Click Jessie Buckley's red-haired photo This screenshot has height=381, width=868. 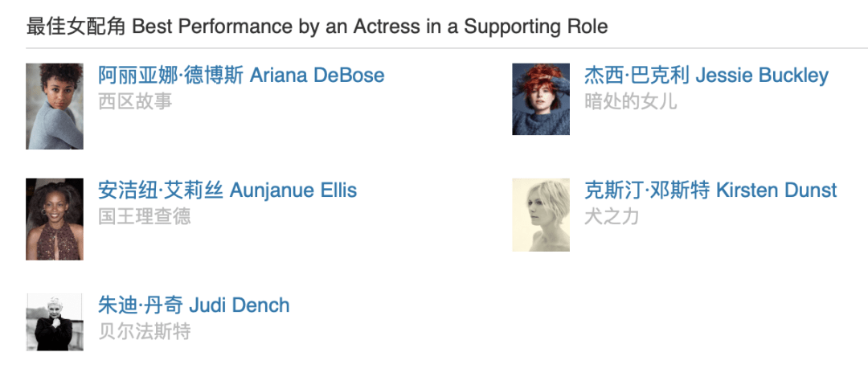[541, 99]
